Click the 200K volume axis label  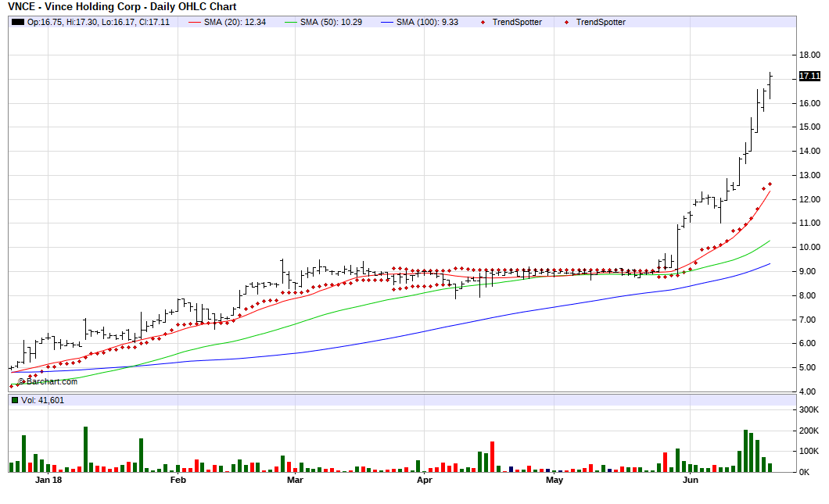[809, 431]
